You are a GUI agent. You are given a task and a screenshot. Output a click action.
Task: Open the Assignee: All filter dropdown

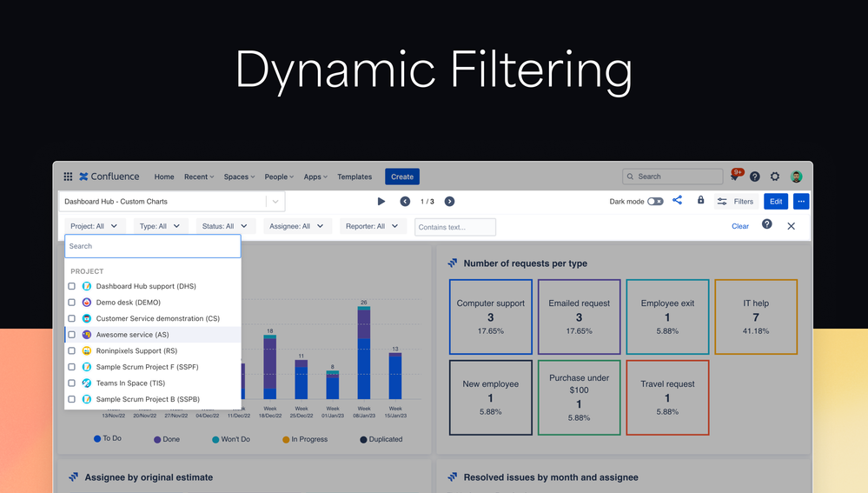pos(297,226)
